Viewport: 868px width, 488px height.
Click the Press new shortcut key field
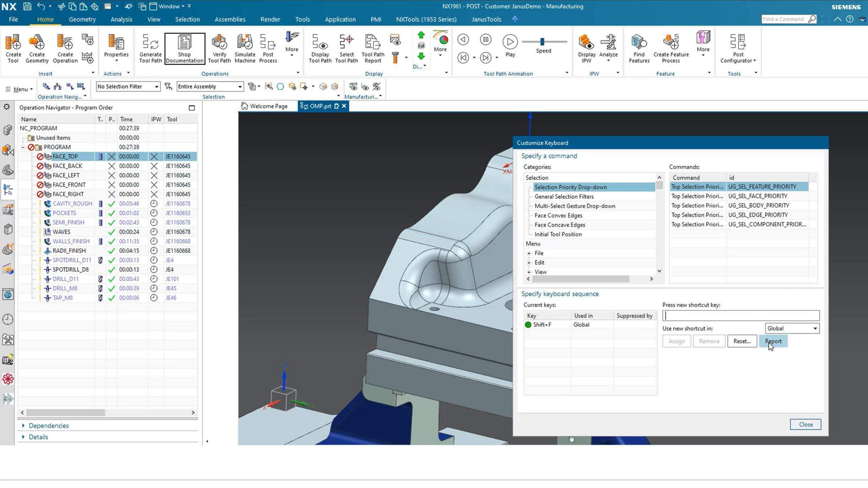tap(741, 316)
